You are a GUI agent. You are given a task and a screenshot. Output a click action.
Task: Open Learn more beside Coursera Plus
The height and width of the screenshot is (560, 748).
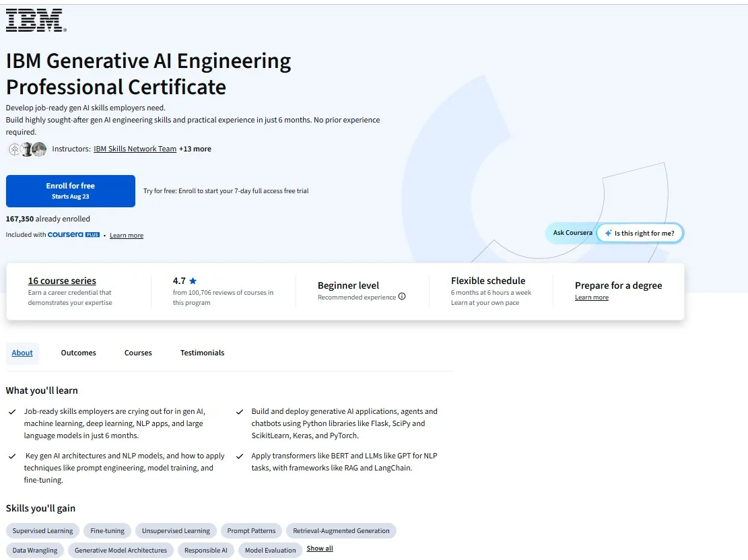point(127,235)
